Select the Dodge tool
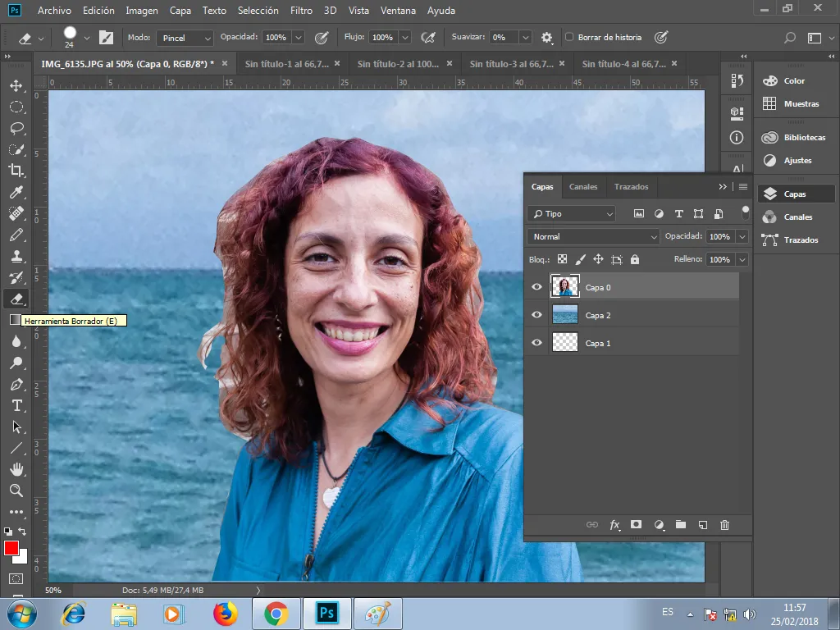The image size is (840, 630). (16, 363)
